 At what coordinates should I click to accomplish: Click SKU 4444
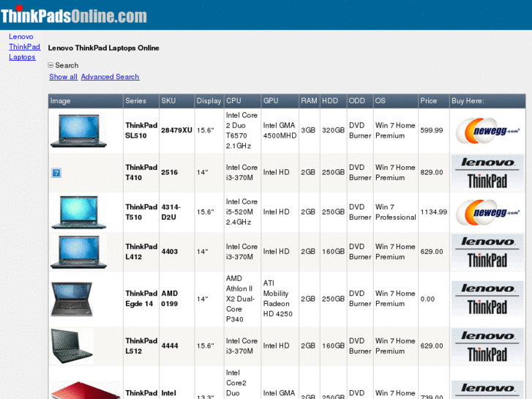coord(169,346)
